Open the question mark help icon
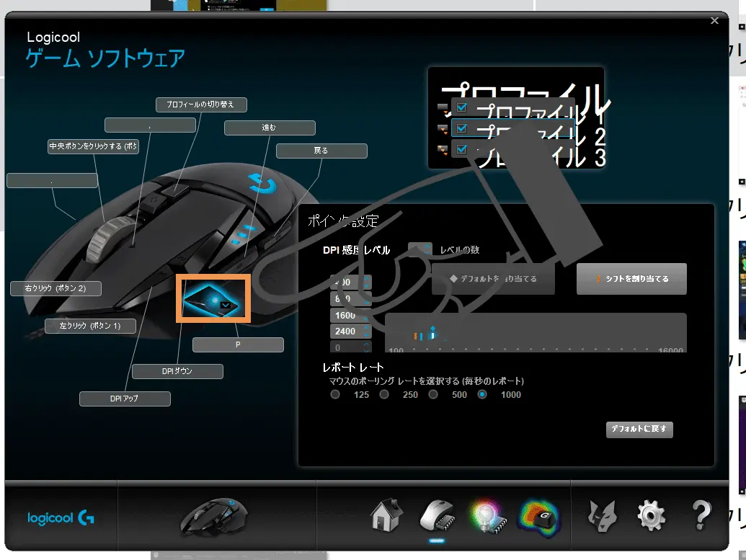Image resolution: width=746 pixels, height=560 pixels. click(x=702, y=515)
